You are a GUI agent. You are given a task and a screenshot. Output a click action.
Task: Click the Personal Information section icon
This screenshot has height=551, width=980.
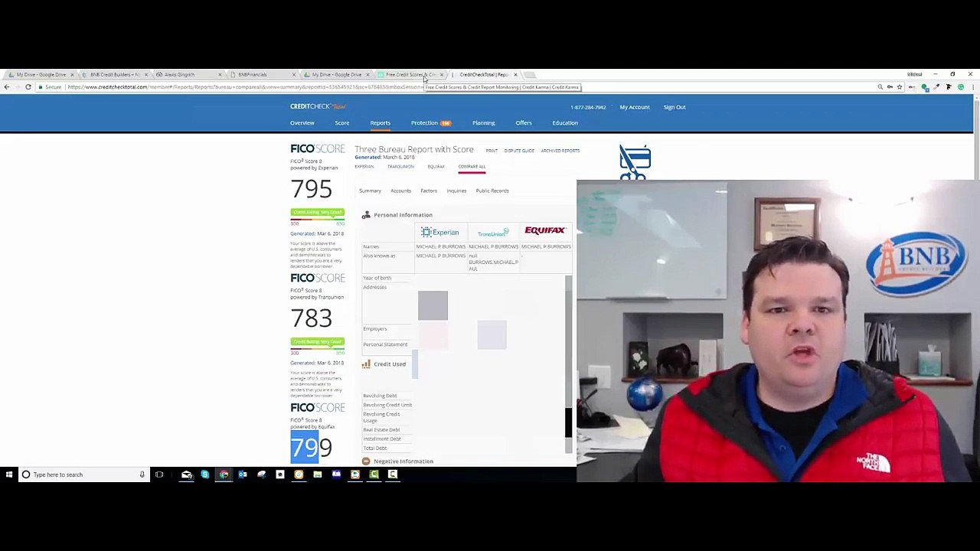(x=366, y=215)
